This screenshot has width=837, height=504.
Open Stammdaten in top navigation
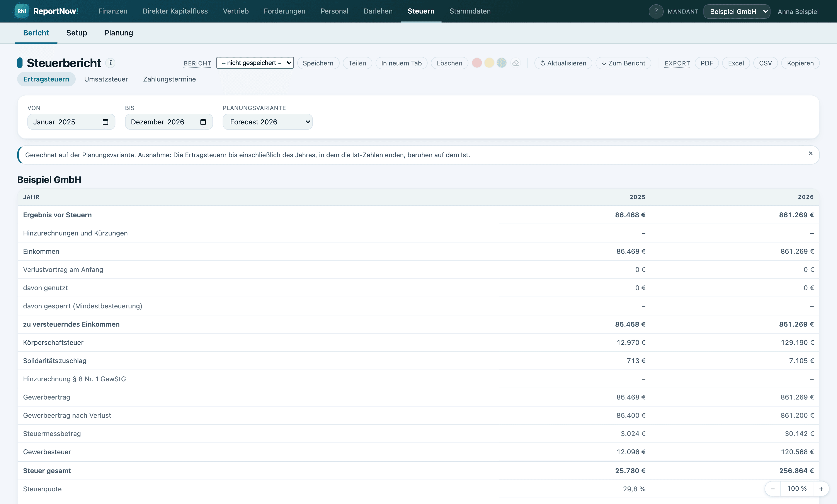[470, 11]
